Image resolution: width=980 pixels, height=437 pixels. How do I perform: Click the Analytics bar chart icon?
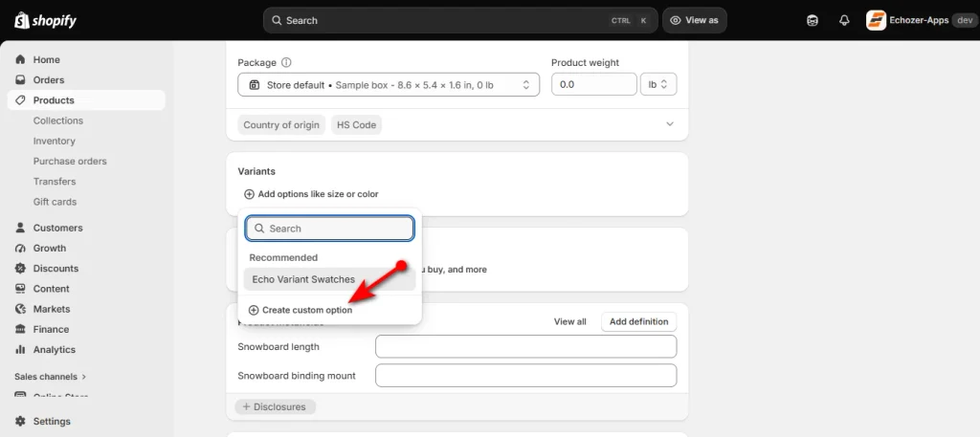[21, 350]
